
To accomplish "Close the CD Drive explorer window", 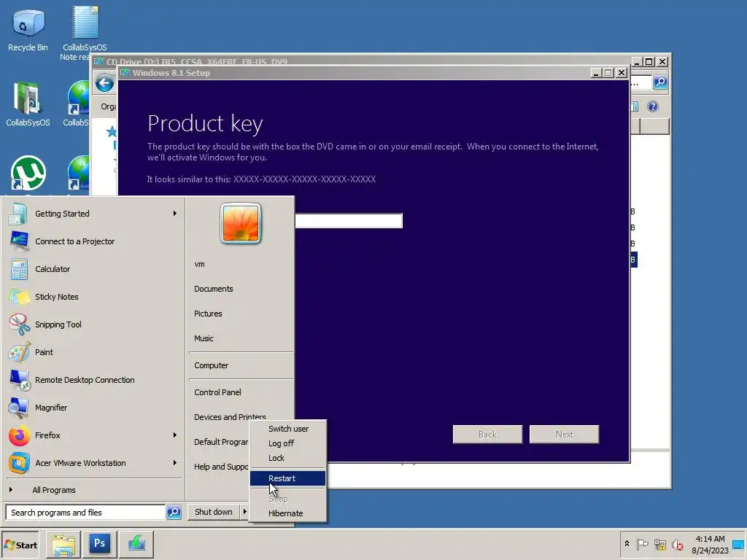I will click(662, 62).
